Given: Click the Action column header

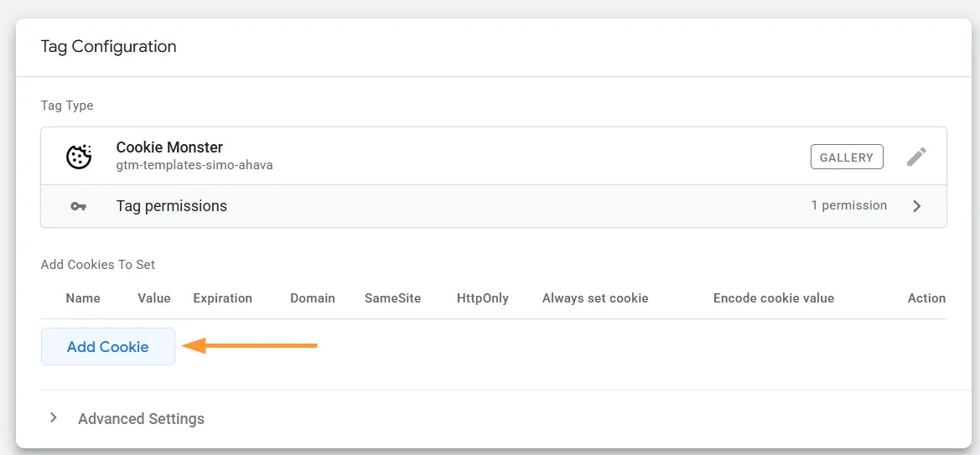Looking at the screenshot, I should coord(926,298).
